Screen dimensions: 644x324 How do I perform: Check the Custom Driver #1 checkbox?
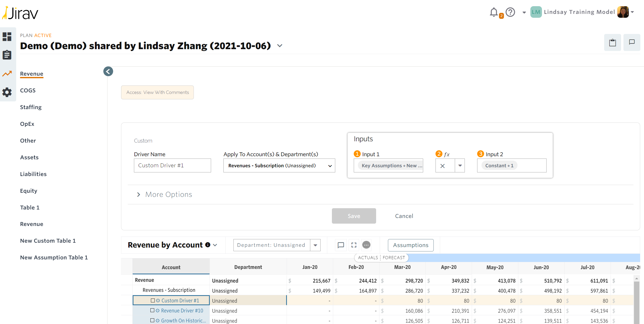pyautogui.click(x=153, y=300)
